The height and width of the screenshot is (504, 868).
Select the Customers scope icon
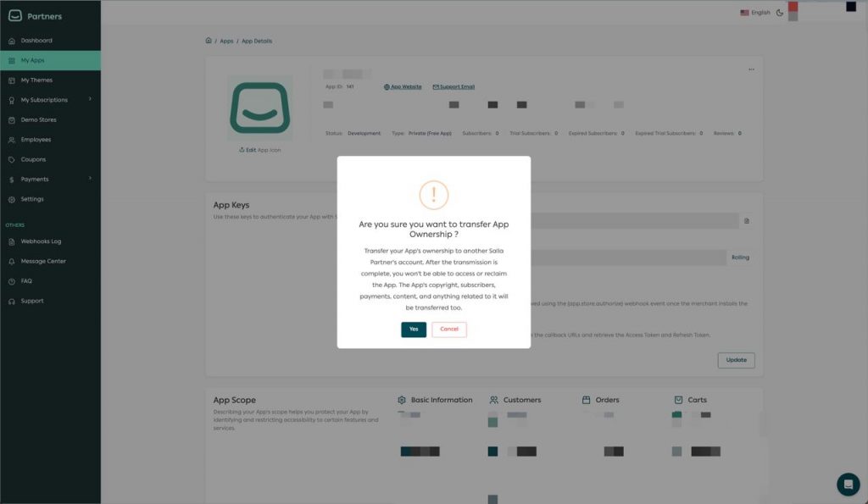pyautogui.click(x=492, y=399)
